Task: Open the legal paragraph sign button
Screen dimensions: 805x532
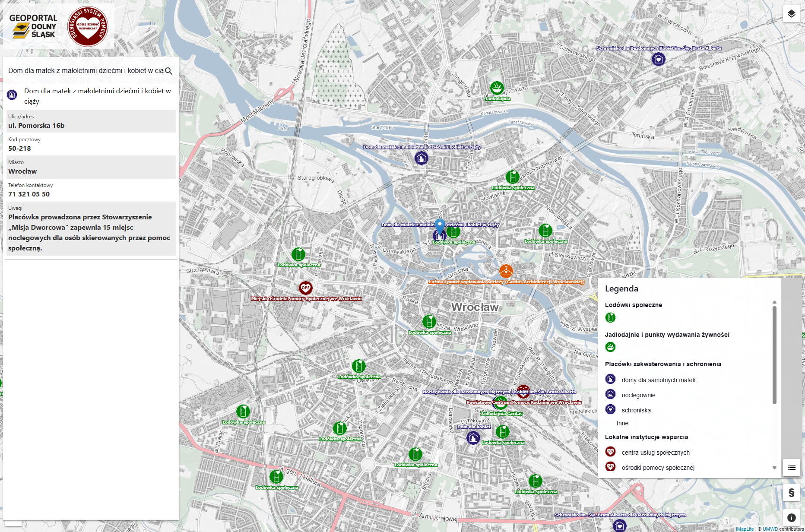Action: point(791,493)
